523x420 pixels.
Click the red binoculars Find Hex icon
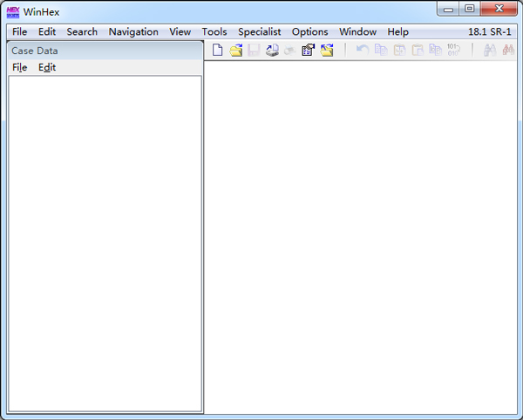(508, 50)
